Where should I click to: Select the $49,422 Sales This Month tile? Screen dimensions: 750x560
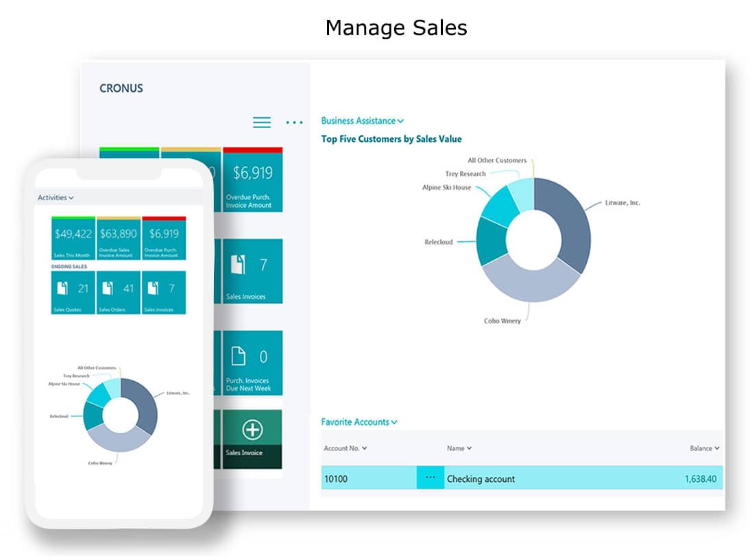click(x=71, y=236)
